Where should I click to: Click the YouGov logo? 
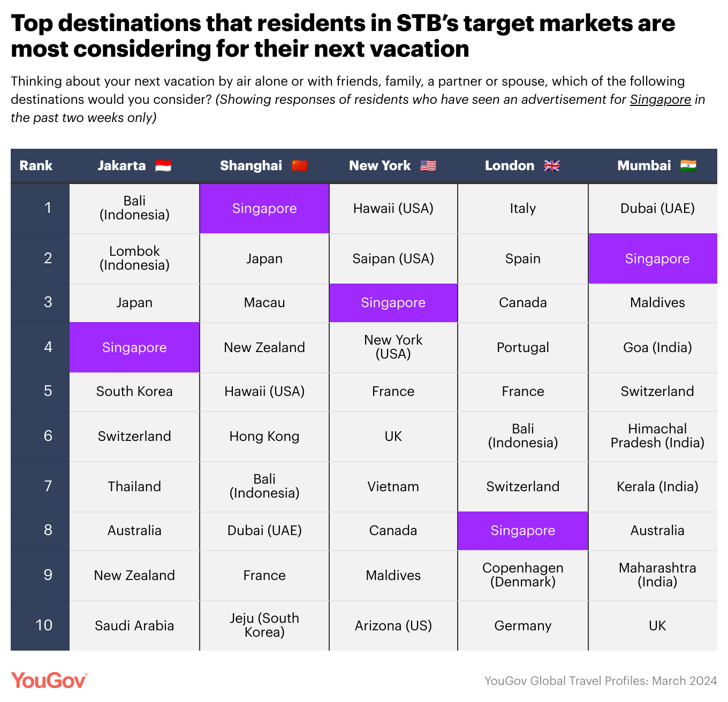[49, 681]
